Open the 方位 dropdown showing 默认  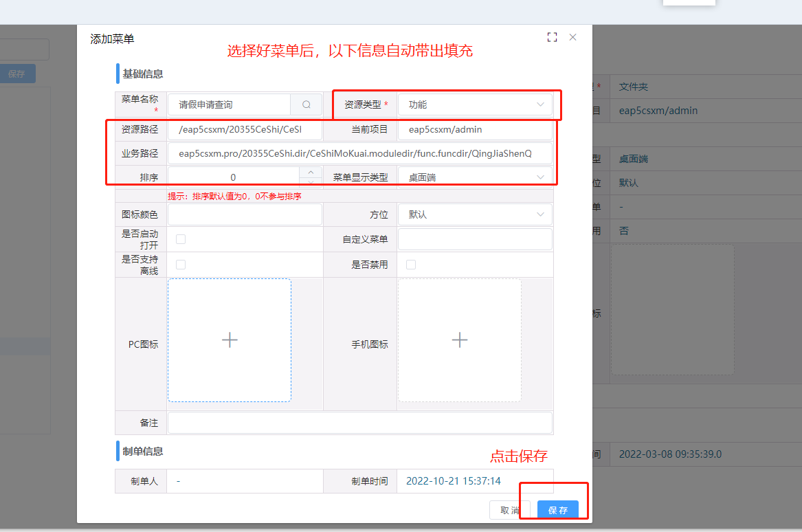pyautogui.click(x=475, y=214)
